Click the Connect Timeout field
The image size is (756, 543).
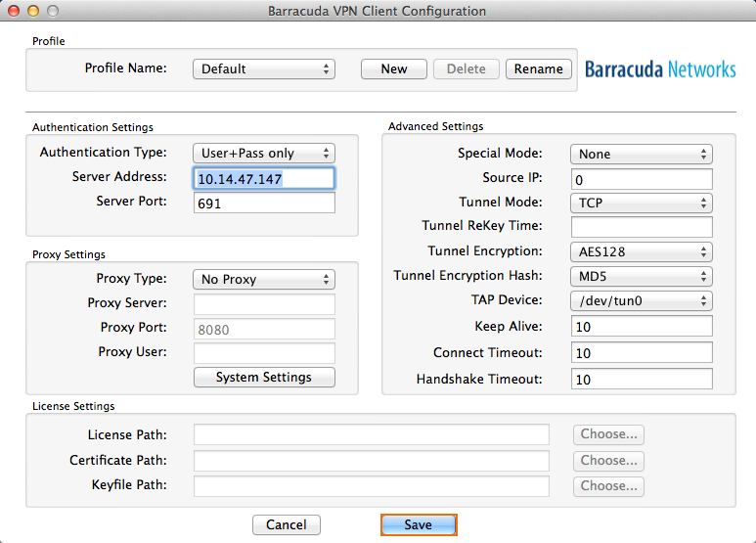point(642,352)
